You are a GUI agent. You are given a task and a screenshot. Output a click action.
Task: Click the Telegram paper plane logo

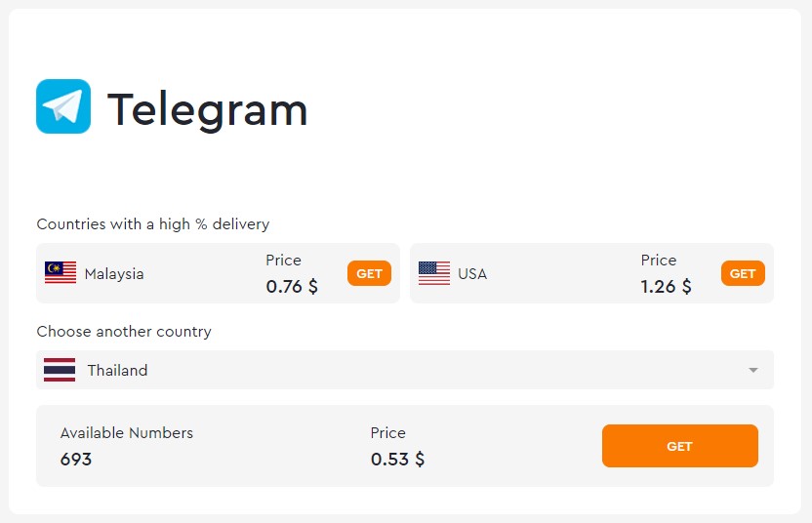point(63,106)
